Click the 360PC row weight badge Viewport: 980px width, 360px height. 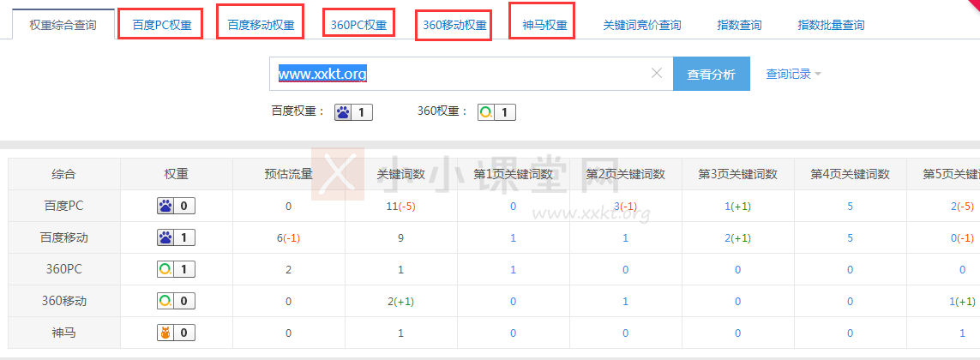pos(176,269)
